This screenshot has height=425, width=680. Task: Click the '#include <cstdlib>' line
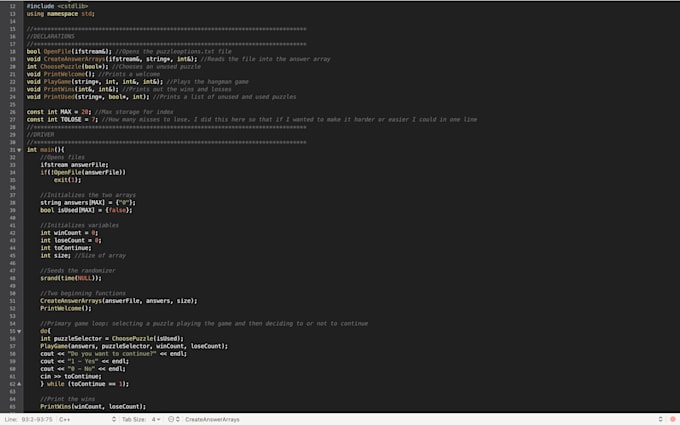[x=57, y=7]
